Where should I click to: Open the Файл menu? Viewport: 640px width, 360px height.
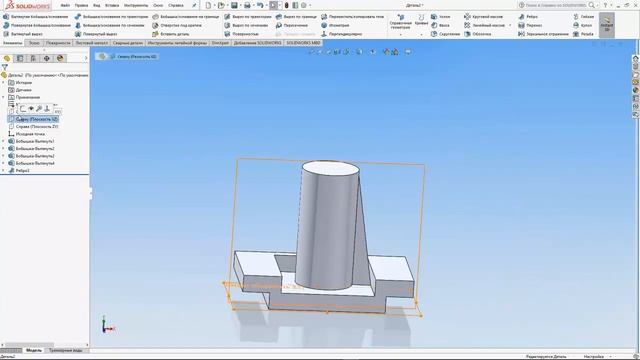(65, 6)
